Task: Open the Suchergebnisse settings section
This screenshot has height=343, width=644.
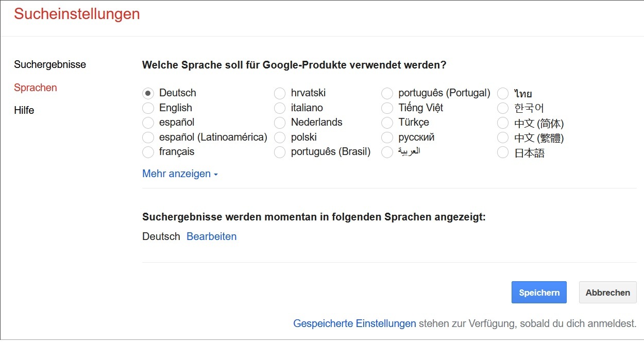Action: click(x=49, y=64)
